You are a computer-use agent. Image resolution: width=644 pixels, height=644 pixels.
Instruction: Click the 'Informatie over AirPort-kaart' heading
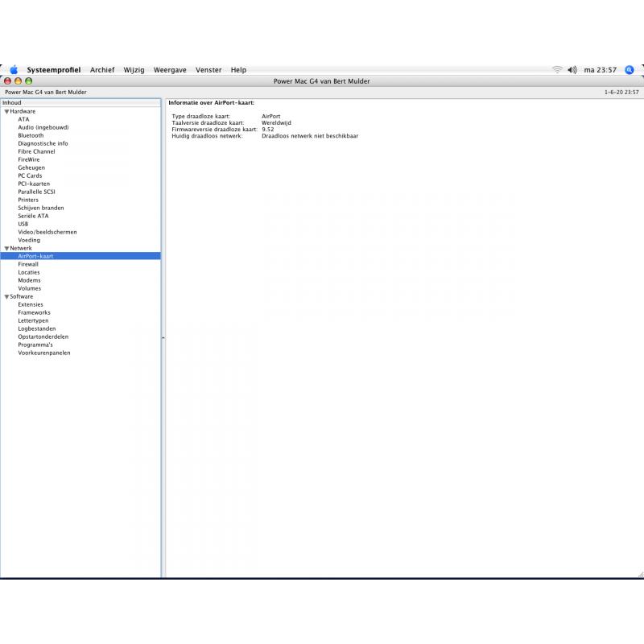211,103
